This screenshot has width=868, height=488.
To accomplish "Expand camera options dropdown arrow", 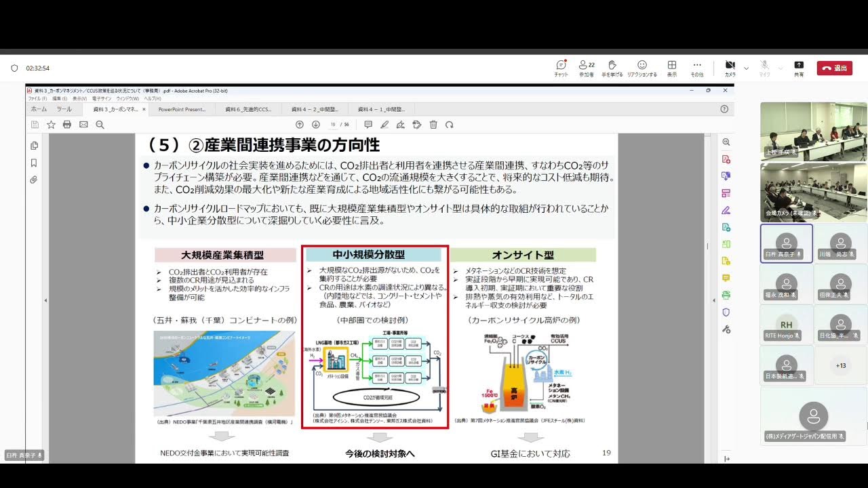I will (746, 68).
